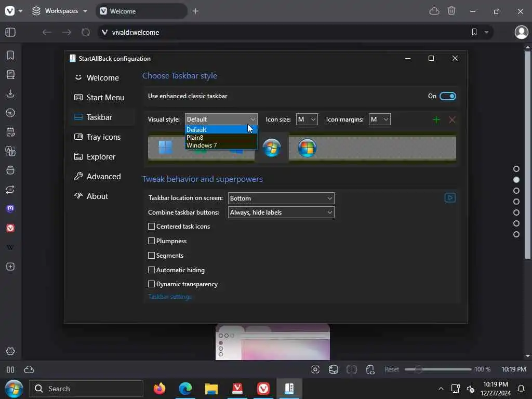The height and width of the screenshot is (399, 532).
Task: Open the Wikipedia web panel
Action: pos(10,247)
